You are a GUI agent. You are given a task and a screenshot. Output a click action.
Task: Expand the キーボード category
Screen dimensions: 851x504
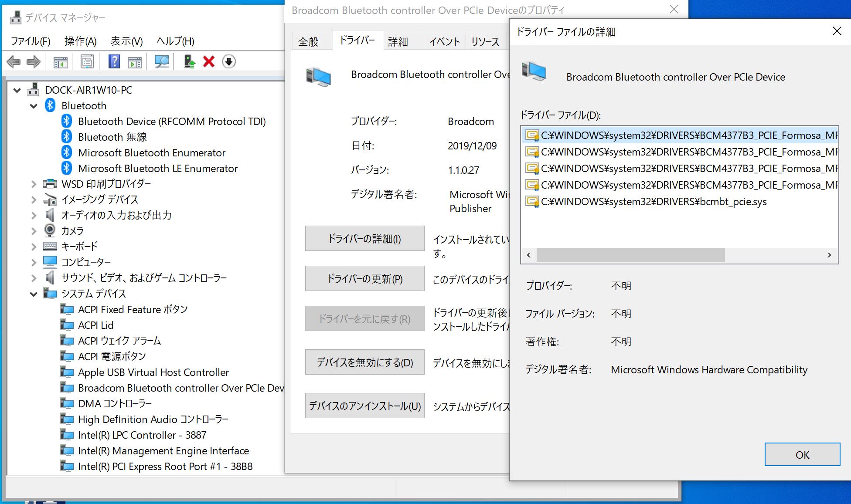tap(34, 247)
